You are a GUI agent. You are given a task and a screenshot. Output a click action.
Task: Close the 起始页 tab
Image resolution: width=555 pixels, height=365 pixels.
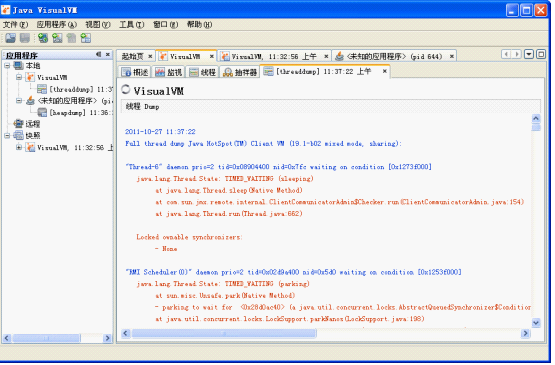150,56
